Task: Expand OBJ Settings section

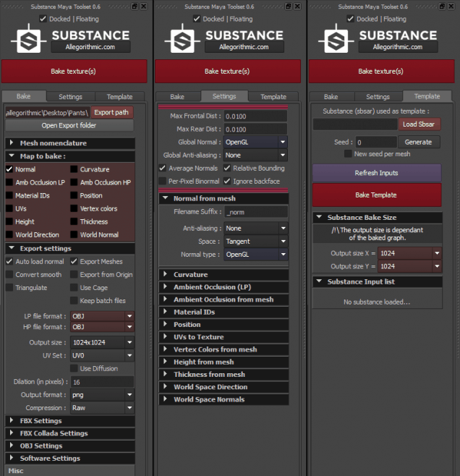Action: point(70,446)
